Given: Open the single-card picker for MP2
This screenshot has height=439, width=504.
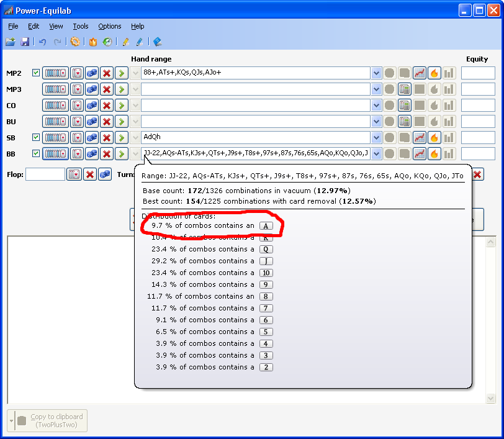Looking at the screenshot, I should (x=77, y=73).
